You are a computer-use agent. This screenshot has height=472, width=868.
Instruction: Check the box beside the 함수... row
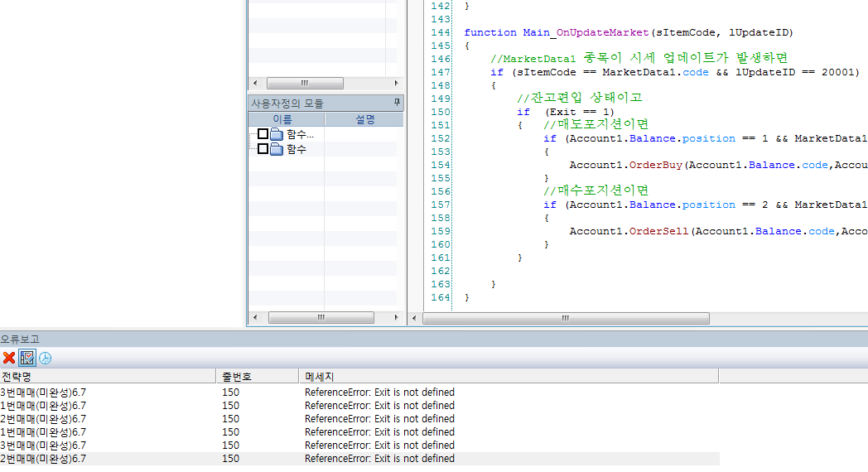coord(263,134)
